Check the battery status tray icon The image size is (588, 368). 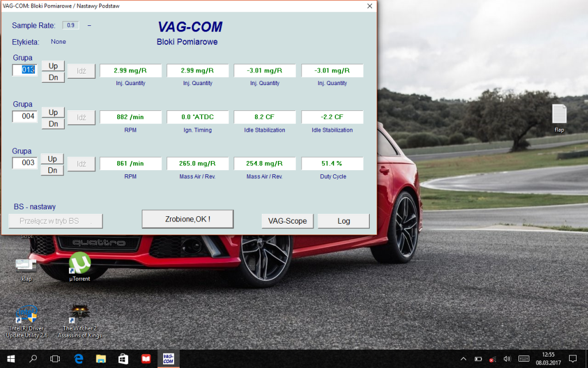[478, 359]
